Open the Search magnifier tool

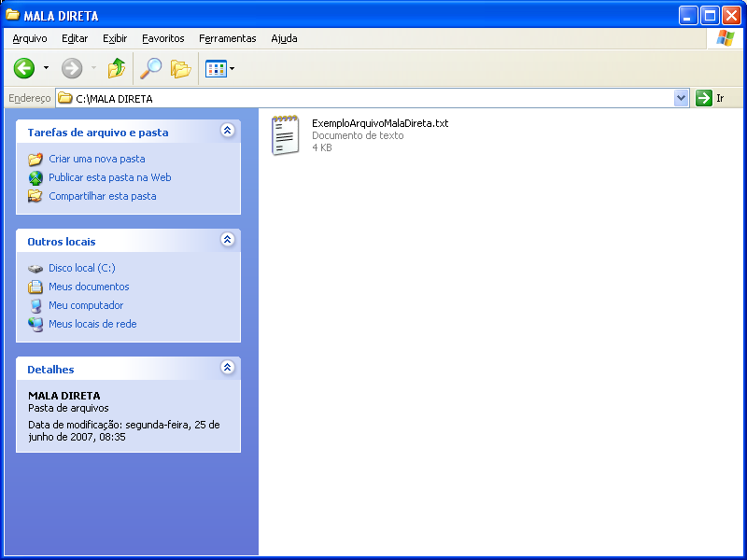[x=150, y=68]
